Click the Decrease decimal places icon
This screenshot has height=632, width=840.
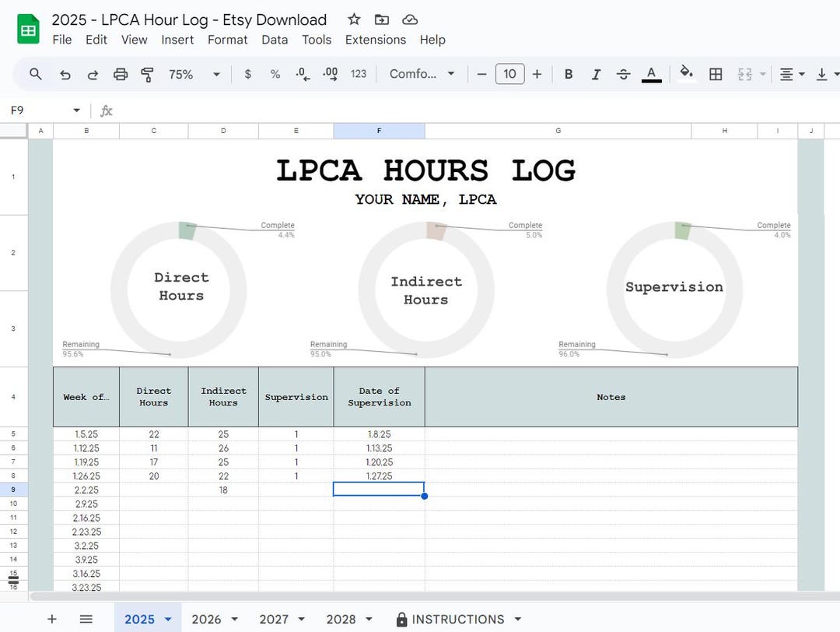click(302, 74)
